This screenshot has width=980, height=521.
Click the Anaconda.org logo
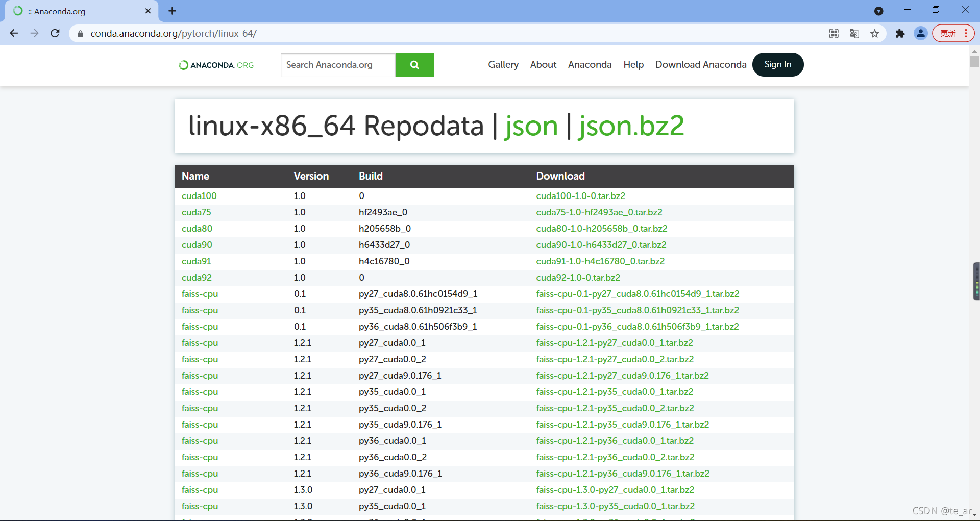coord(216,65)
